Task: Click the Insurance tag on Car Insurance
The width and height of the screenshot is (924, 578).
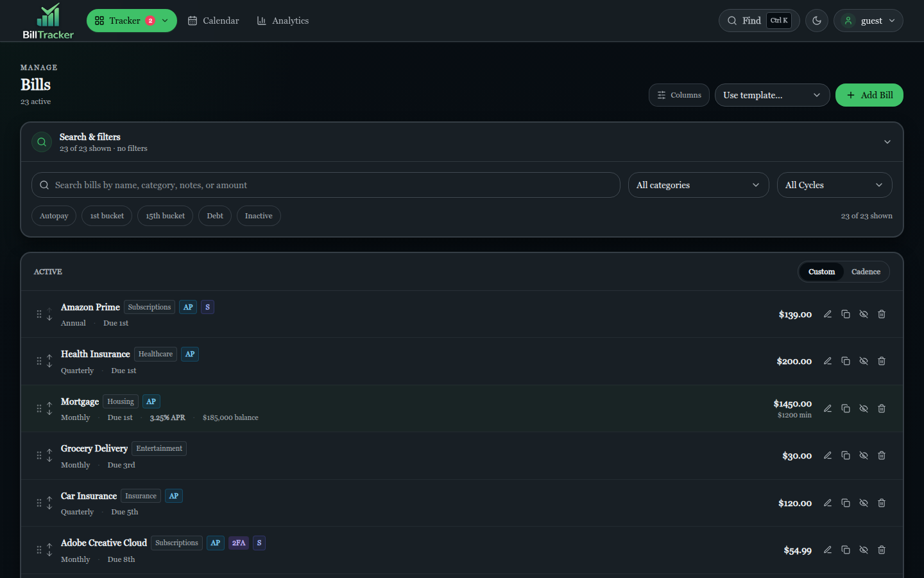Action: click(141, 496)
